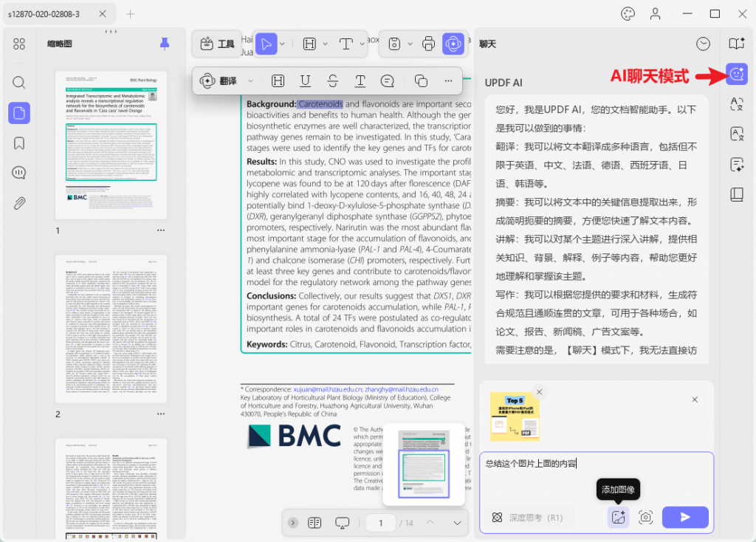756x542 pixels.
Task: Expand the text tool dropdown arrow
Action: click(362, 44)
